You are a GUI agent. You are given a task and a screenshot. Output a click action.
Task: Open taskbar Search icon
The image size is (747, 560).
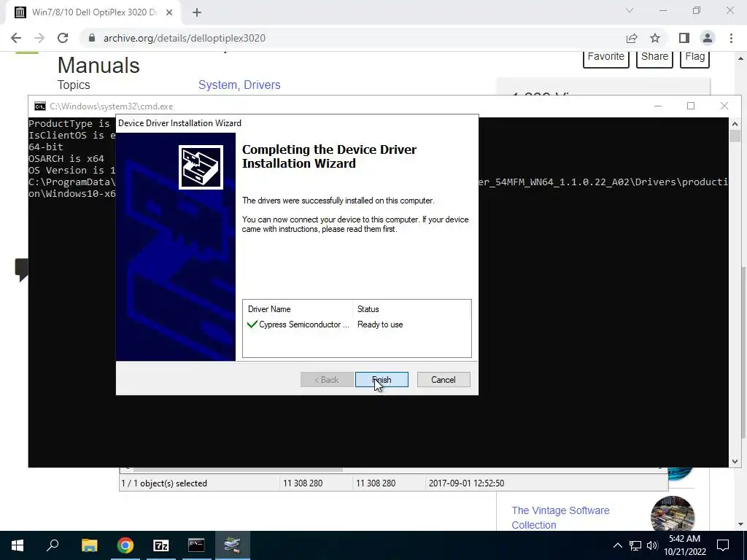click(x=53, y=545)
